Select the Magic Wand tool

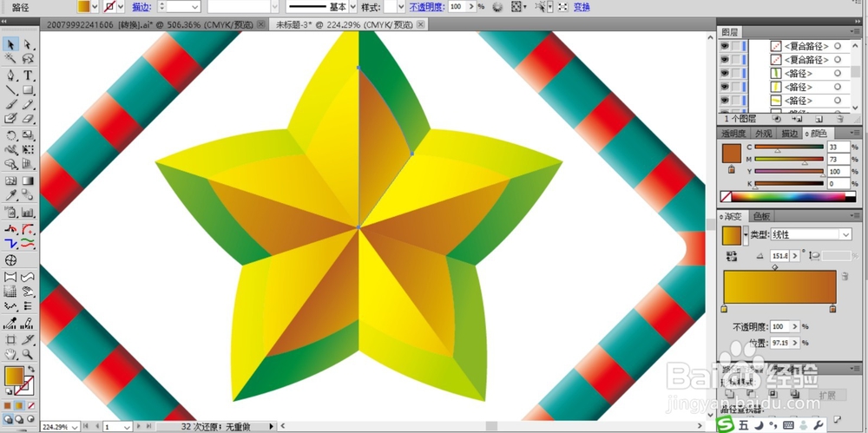click(10, 58)
